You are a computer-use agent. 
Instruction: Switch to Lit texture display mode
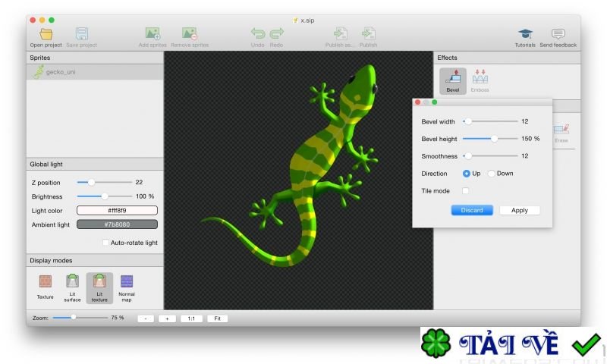pyautogui.click(x=99, y=288)
